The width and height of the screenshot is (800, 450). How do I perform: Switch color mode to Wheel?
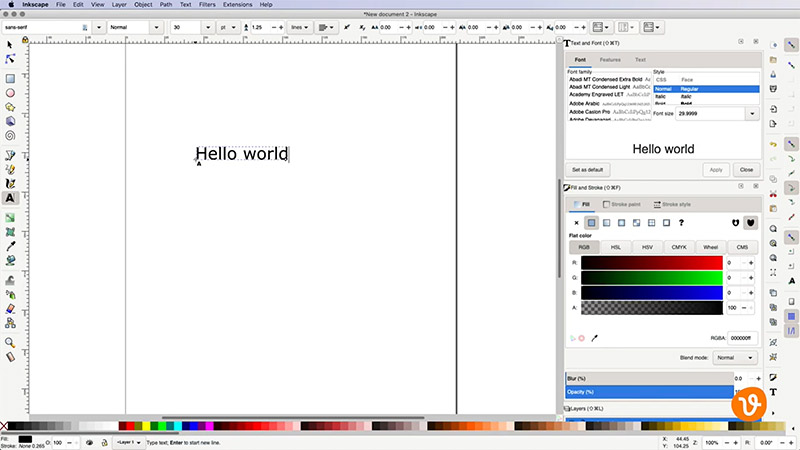tap(710, 247)
